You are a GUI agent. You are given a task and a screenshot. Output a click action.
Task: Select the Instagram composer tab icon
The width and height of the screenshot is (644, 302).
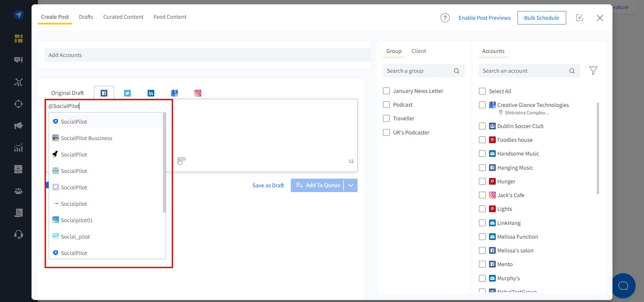click(x=198, y=93)
